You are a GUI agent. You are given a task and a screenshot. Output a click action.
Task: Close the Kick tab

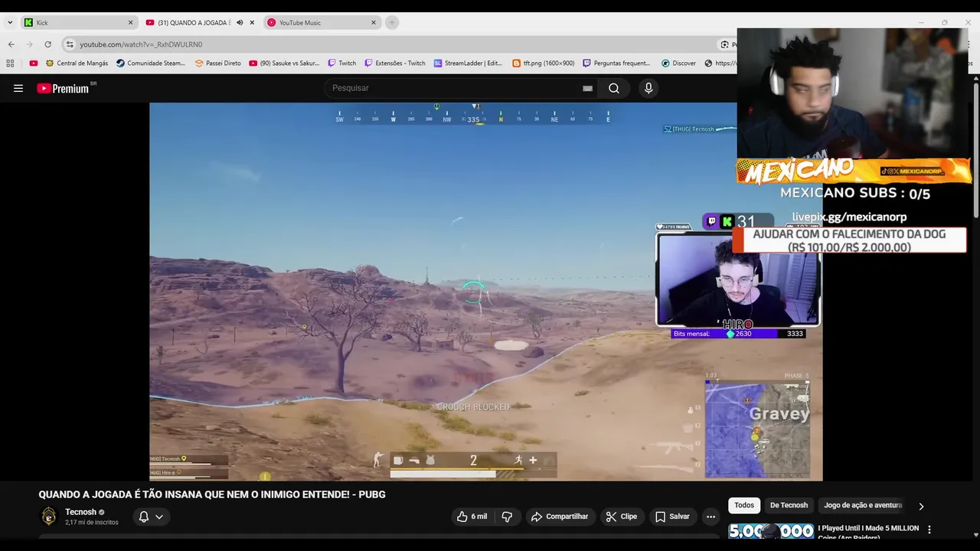(x=130, y=22)
